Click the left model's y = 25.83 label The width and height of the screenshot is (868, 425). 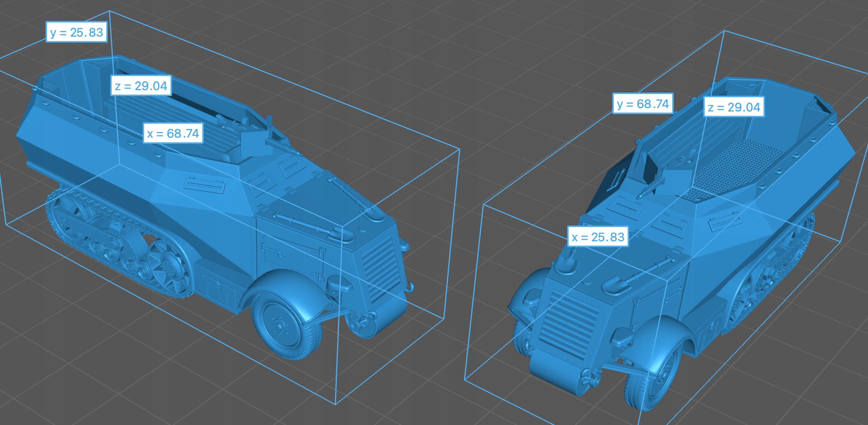pos(76,32)
